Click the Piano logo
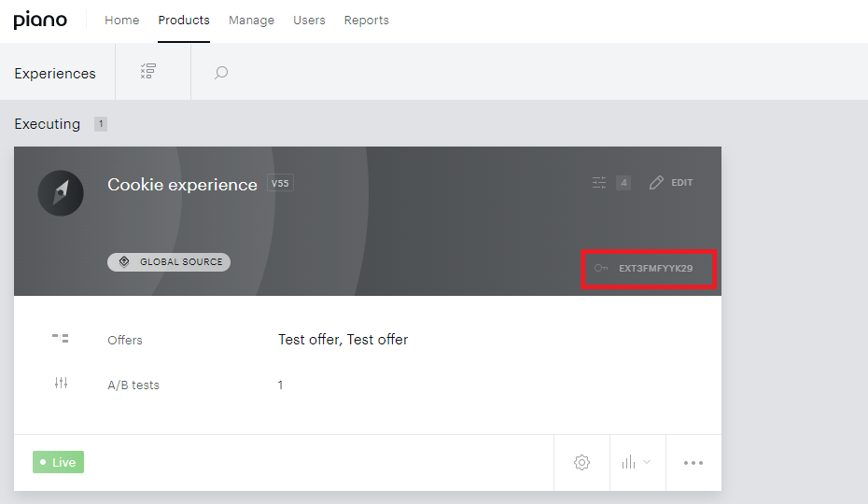Image resolution: width=868 pixels, height=504 pixels. [x=40, y=20]
